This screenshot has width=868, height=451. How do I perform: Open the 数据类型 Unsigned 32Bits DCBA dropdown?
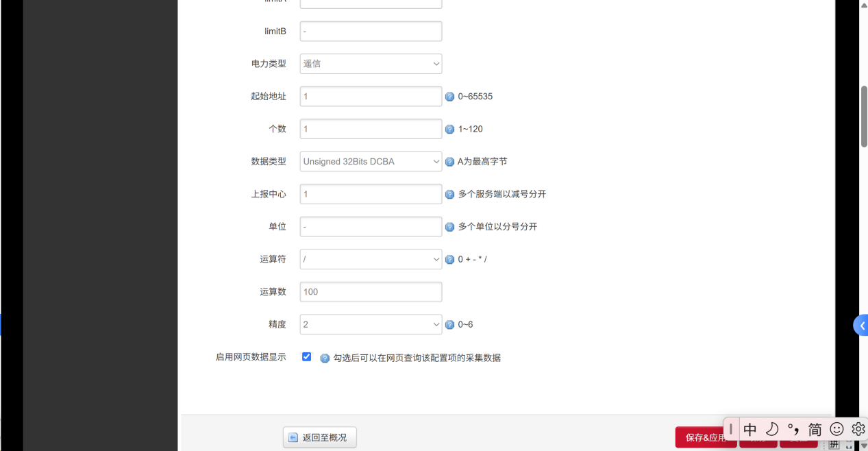(370, 161)
